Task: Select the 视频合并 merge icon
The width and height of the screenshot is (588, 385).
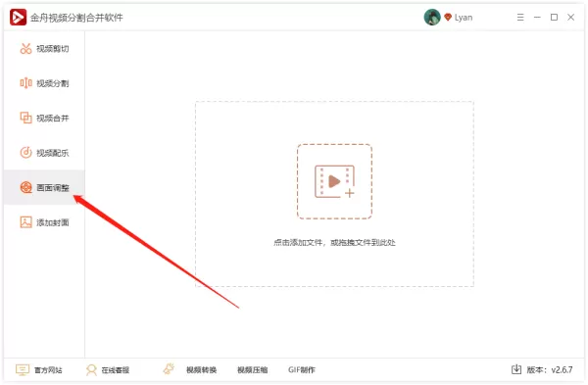Action: click(25, 118)
